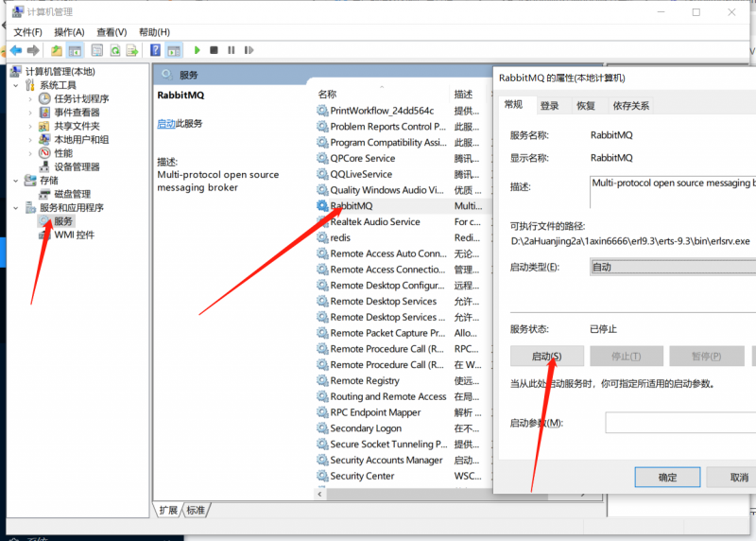Go up one level with folder icon
Screen dimensions: 756x541
57,50
